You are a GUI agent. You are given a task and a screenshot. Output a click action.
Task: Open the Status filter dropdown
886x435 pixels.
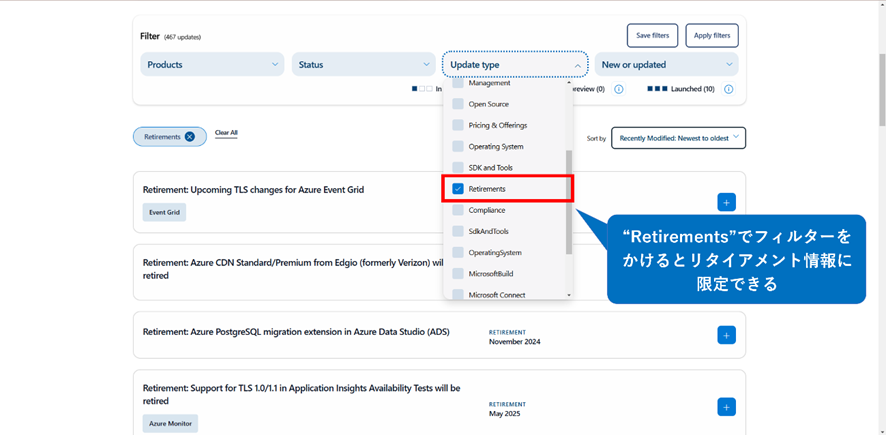point(363,64)
